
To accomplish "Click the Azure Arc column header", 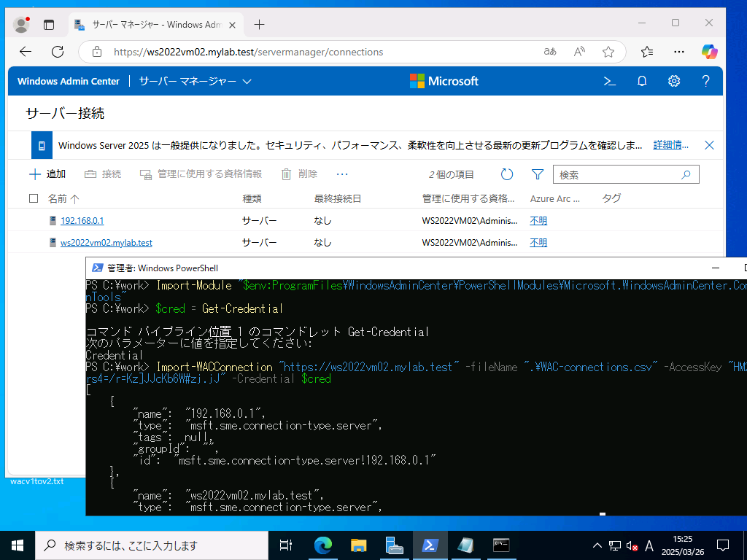I will tap(555, 199).
